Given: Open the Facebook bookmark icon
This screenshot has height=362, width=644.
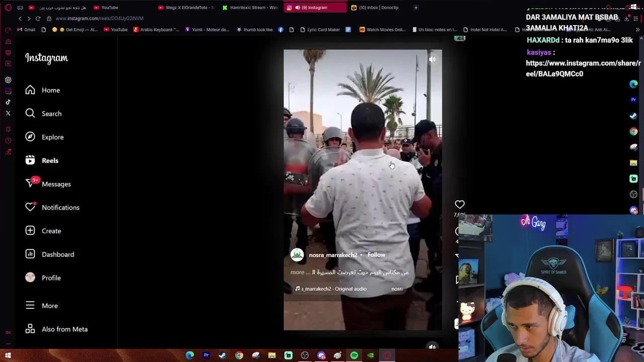Looking at the screenshot, I should 281,30.
